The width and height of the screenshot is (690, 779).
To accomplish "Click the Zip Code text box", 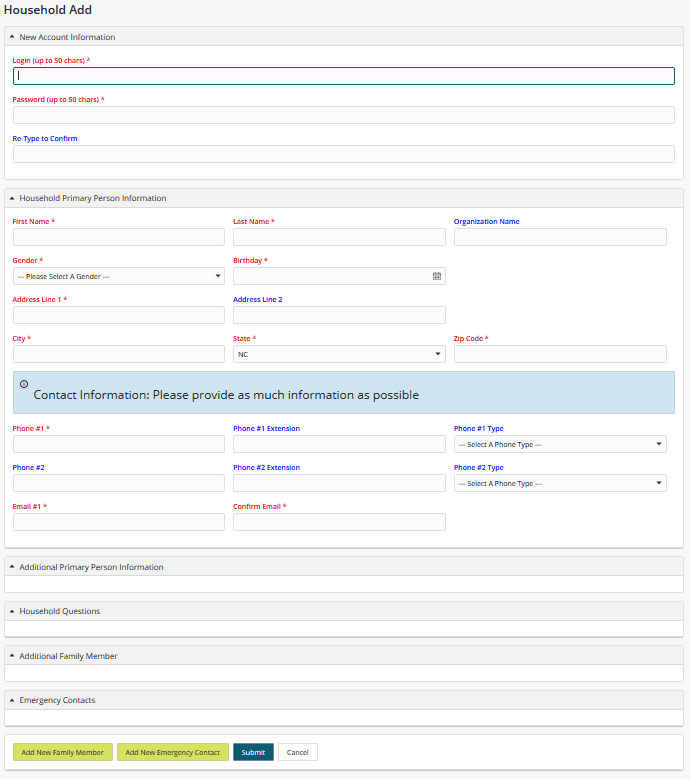I will (x=559, y=354).
